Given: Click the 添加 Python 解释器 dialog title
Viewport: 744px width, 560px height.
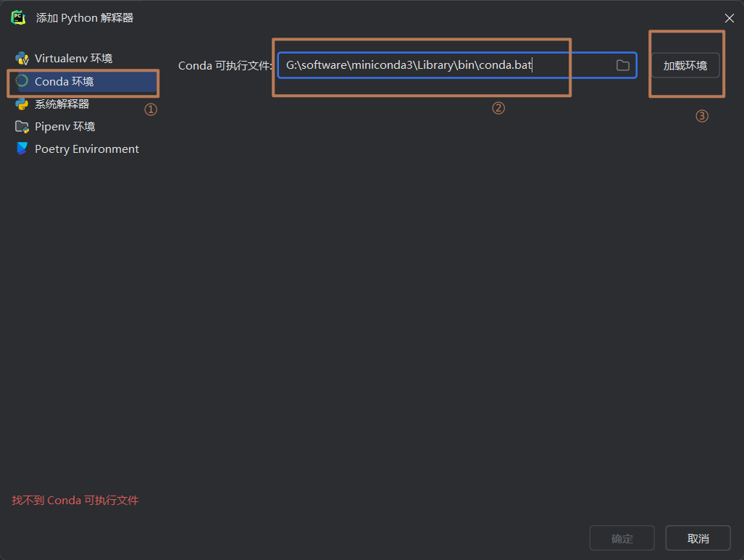Looking at the screenshot, I should 85,18.
